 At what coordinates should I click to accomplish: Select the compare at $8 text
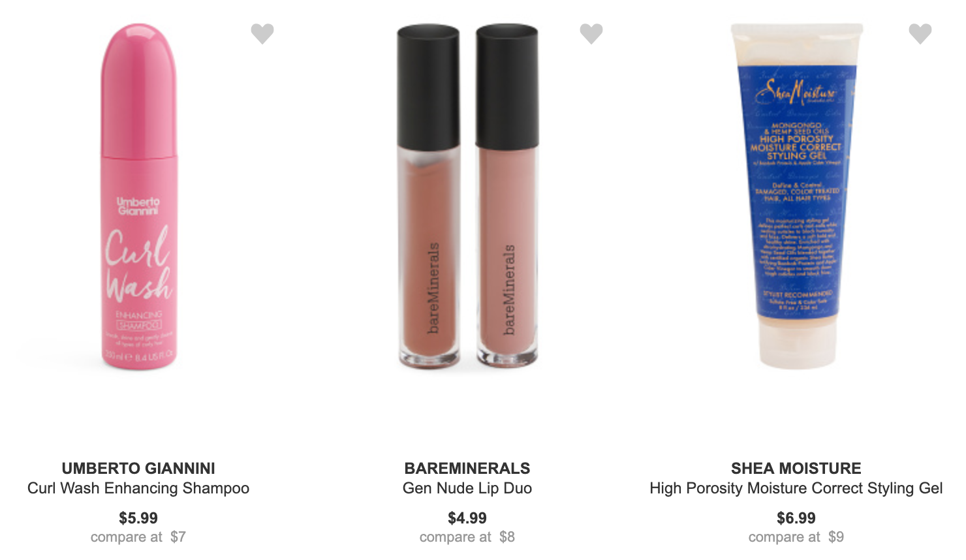pyautogui.click(x=467, y=537)
